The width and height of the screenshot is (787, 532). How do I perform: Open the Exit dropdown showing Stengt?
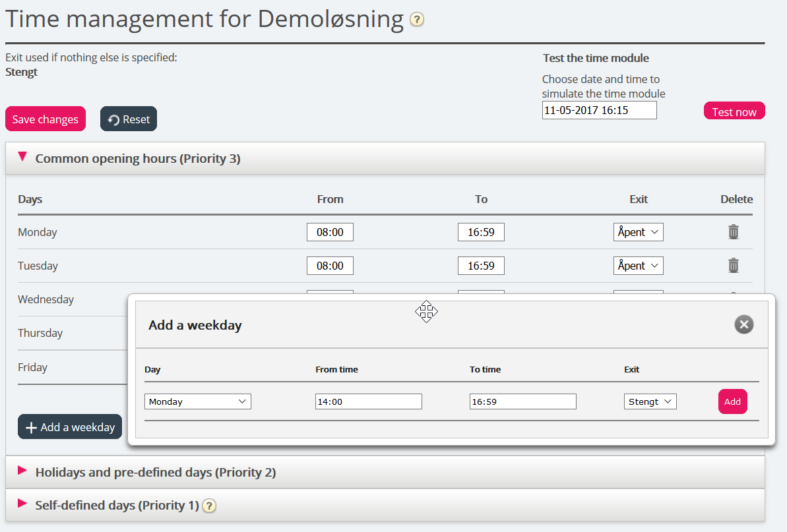click(x=650, y=401)
